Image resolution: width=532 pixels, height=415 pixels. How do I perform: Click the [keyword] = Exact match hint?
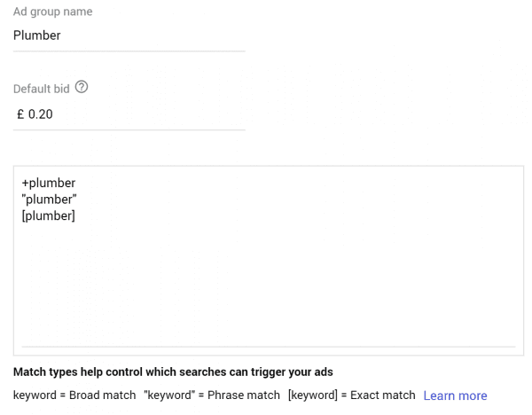tap(352, 395)
